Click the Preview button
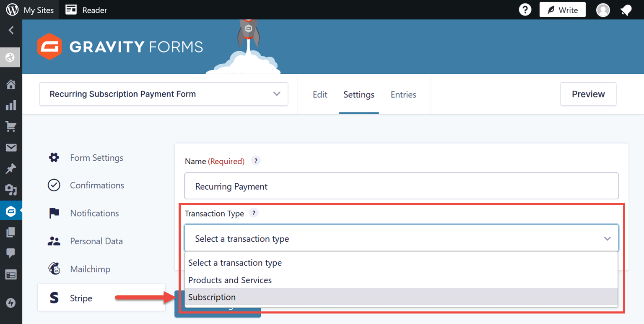644x324 pixels. coord(588,94)
